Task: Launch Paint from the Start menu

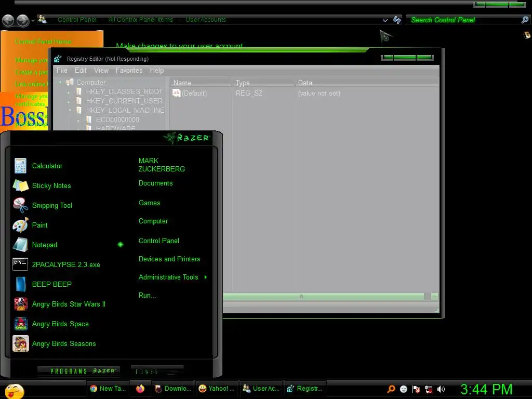Action: pos(39,225)
